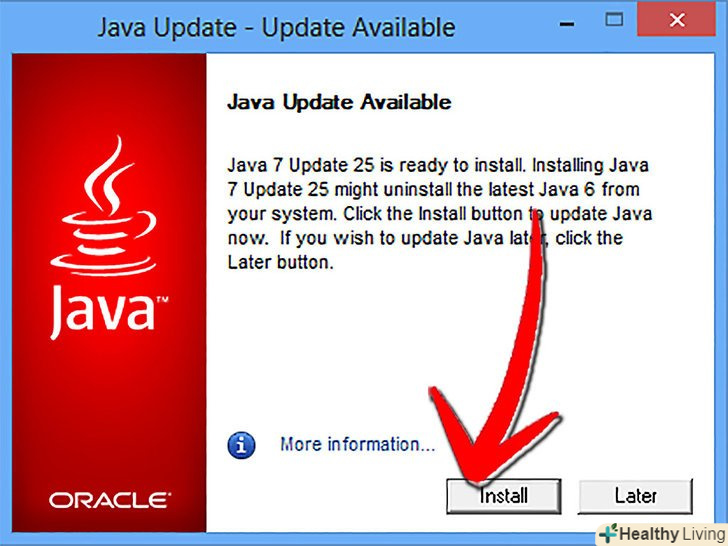Viewport: 728px width, 546px height.
Task: Click the Oracle logo on red banner
Action: pyautogui.click(x=110, y=500)
